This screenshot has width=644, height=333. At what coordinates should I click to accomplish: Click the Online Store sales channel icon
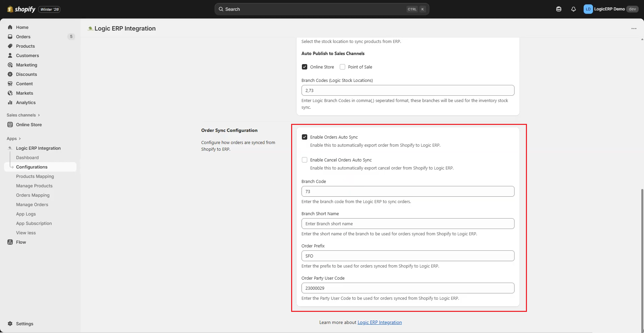pyautogui.click(x=10, y=125)
